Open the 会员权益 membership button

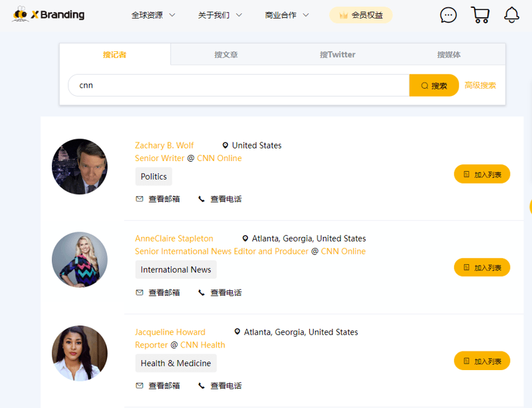[360, 15]
